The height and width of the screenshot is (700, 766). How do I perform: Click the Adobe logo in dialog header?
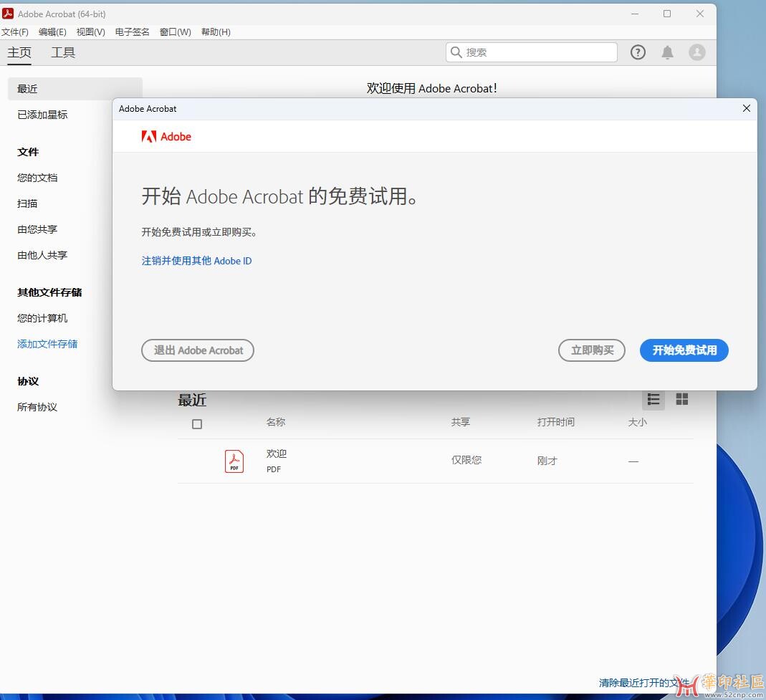point(166,137)
